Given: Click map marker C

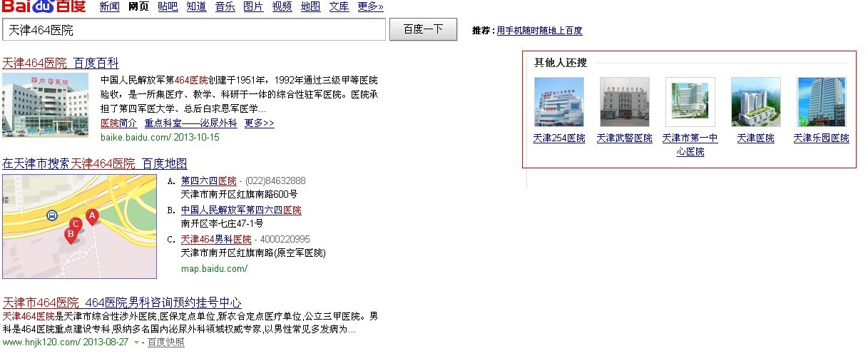Looking at the screenshot, I should [76, 226].
